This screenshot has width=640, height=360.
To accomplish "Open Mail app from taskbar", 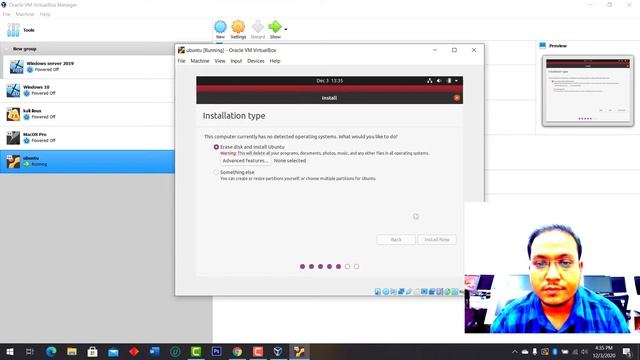I will (113, 351).
